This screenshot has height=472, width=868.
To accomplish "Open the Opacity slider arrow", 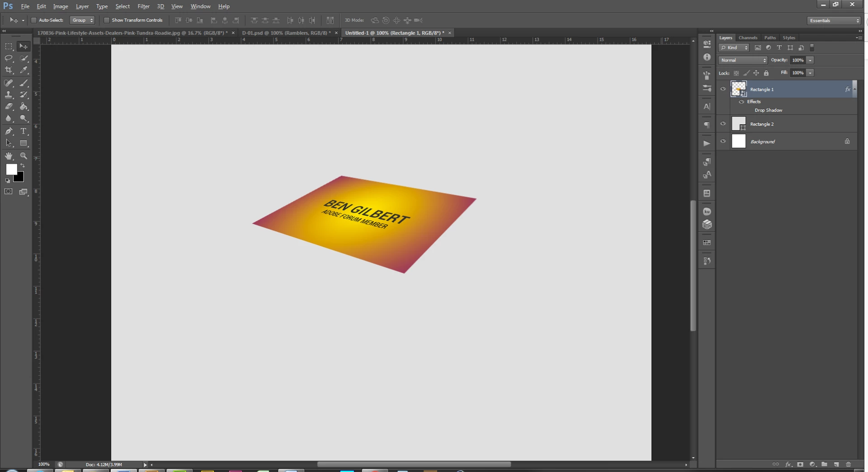I will 810,60.
